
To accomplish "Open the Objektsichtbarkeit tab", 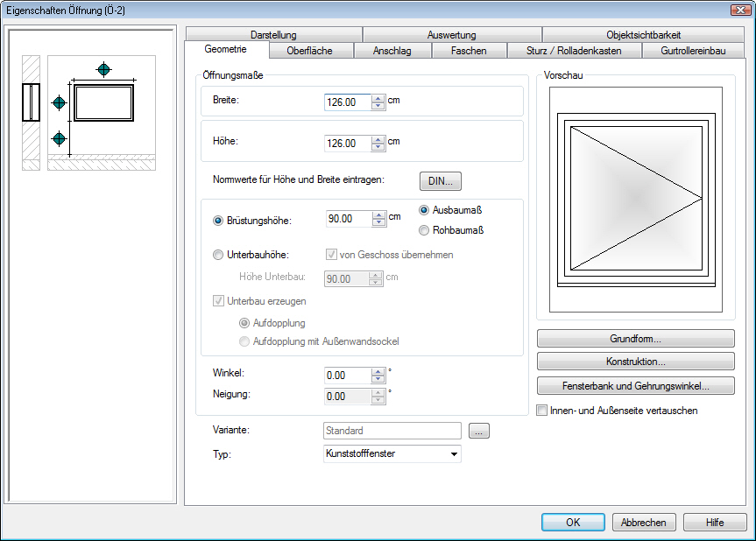I will click(x=643, y=35).
